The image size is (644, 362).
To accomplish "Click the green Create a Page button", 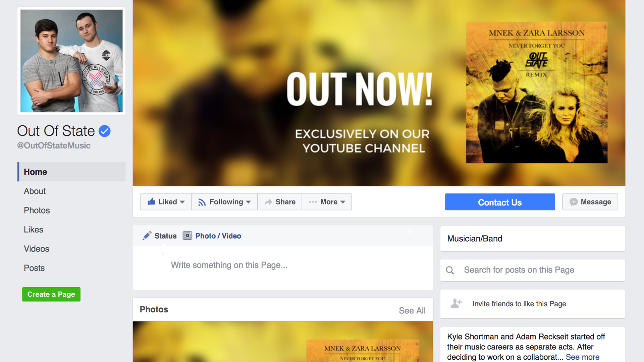I will point(51,294).
